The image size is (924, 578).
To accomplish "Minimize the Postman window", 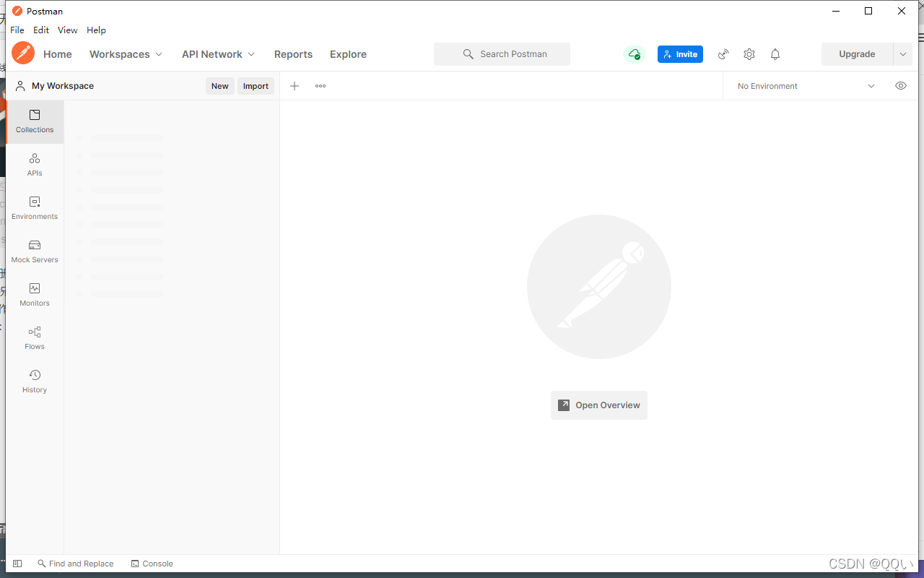I will [836, 11].
